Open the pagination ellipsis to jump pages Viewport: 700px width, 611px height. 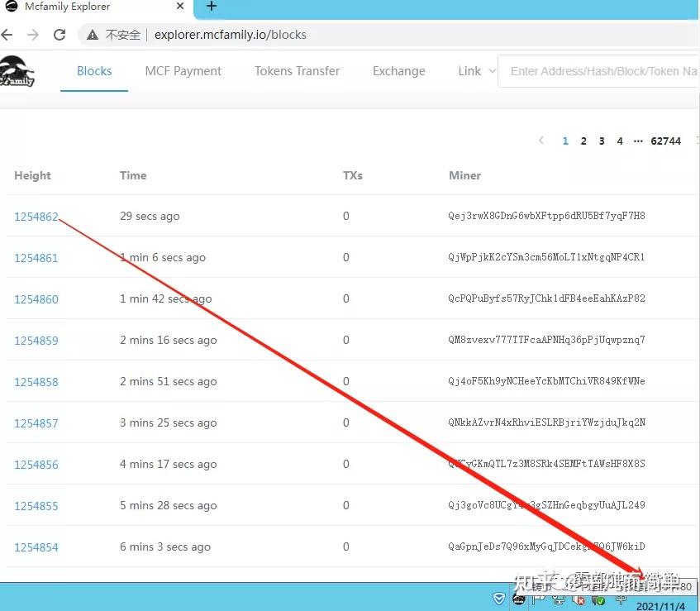point(638,141)
